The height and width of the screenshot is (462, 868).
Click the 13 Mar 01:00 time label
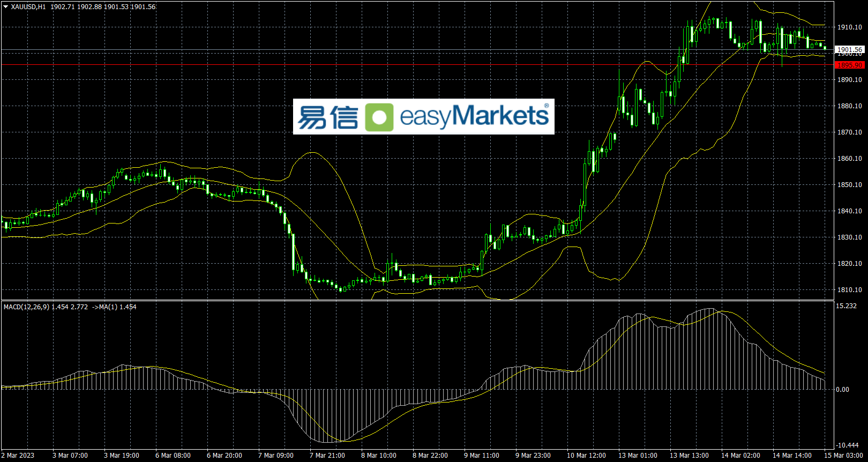coord(638,456)
